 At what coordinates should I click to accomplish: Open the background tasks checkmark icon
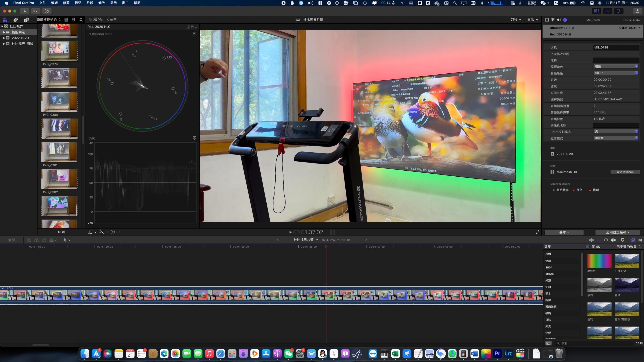point(47,11)
